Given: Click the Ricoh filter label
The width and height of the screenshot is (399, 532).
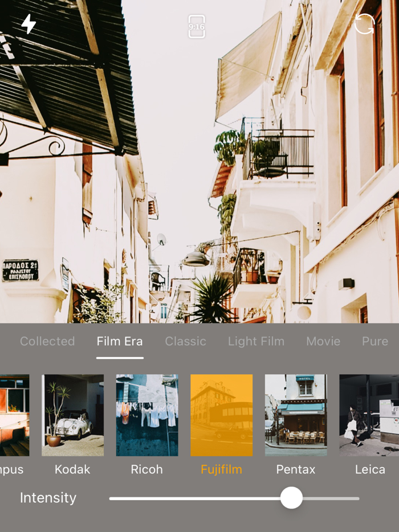Looking at the screenshot, I should pos(146,469).
